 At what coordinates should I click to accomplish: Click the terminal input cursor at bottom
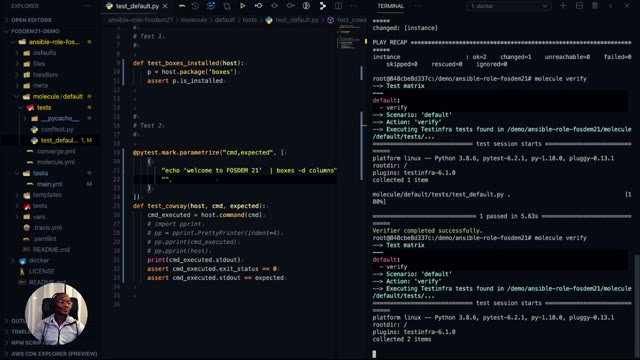[374, 354]
